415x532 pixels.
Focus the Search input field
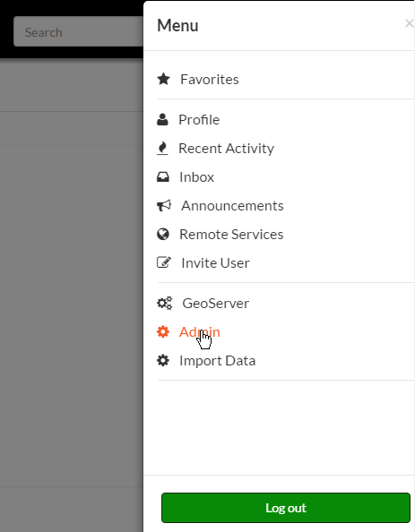point(79,31)
